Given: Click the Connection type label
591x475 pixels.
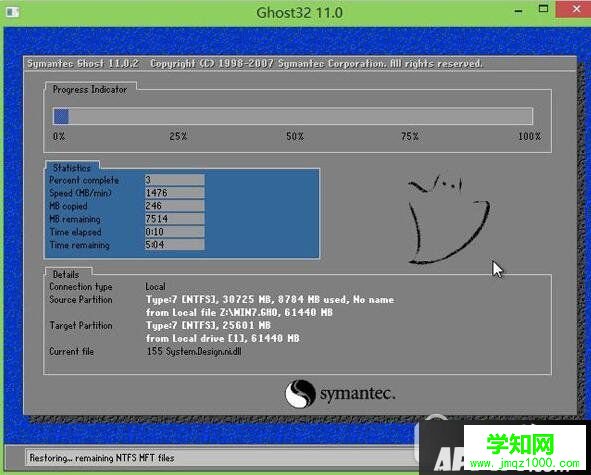Looking at the screenshot, I should [81, 287].
